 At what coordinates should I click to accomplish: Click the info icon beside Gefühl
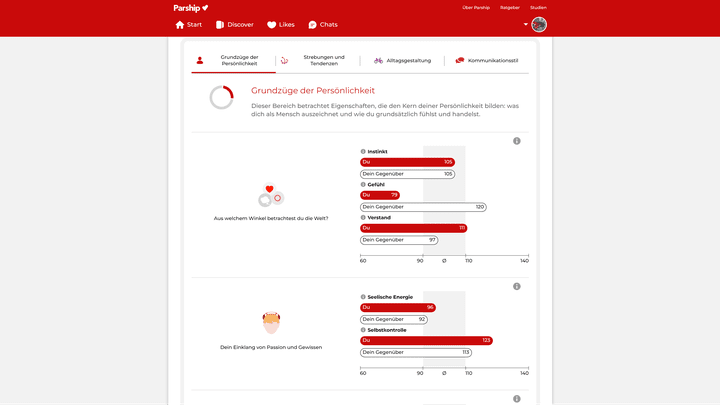point(363,185)
